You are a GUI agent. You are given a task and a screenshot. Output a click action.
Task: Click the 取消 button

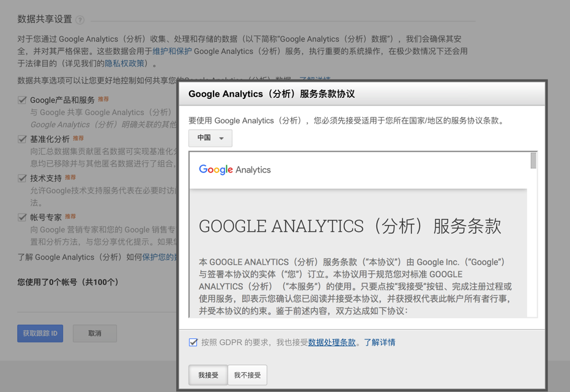coord(95,333)
